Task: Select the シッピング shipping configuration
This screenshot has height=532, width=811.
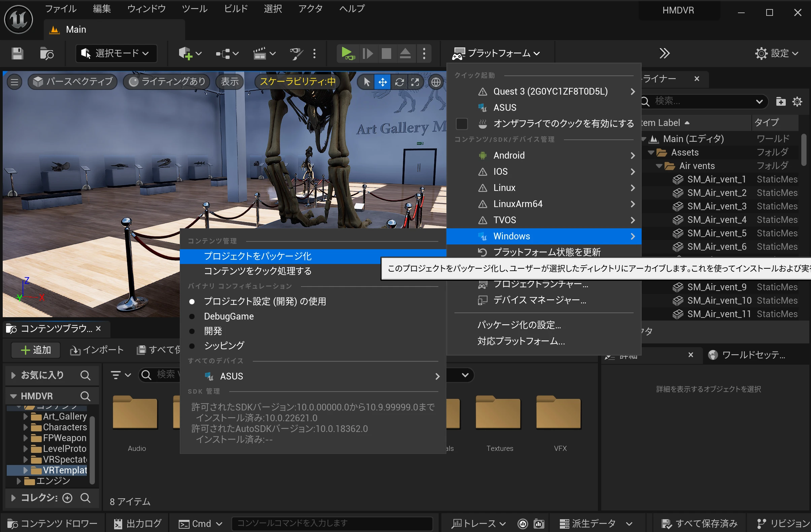Action: (224, 345)
